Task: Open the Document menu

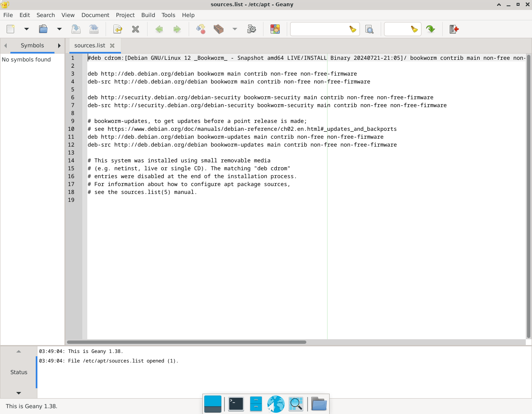Action: pos(95,15)
